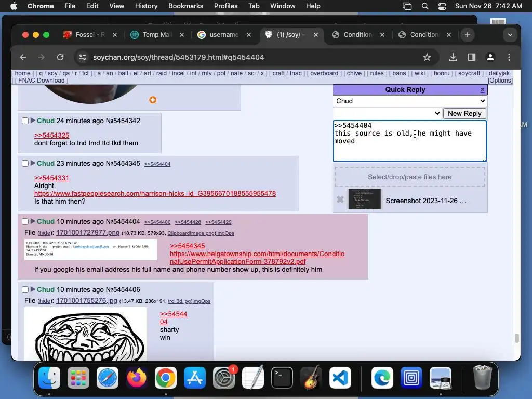Open Control Center in menu bar

click(442, 6)
